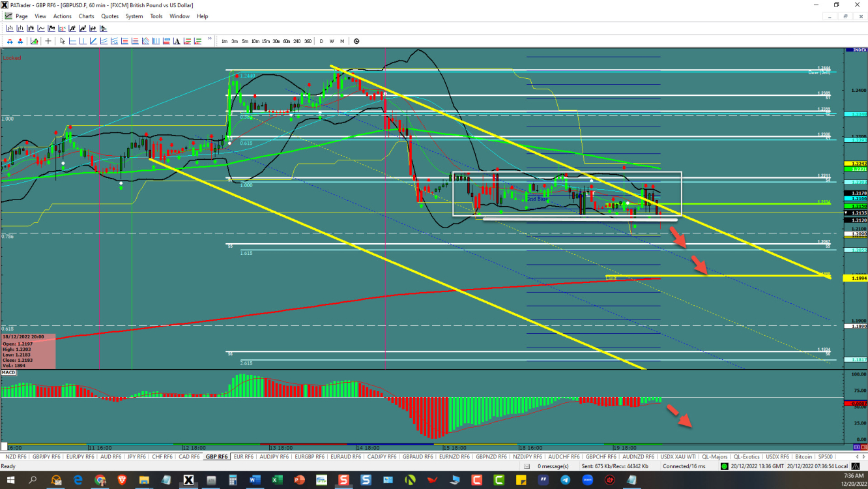Image resolution: width=868 pixels, height=489 pixels.
Task: Open Microsoft Word from the taskbar
Action: click(x=255, y=480)
